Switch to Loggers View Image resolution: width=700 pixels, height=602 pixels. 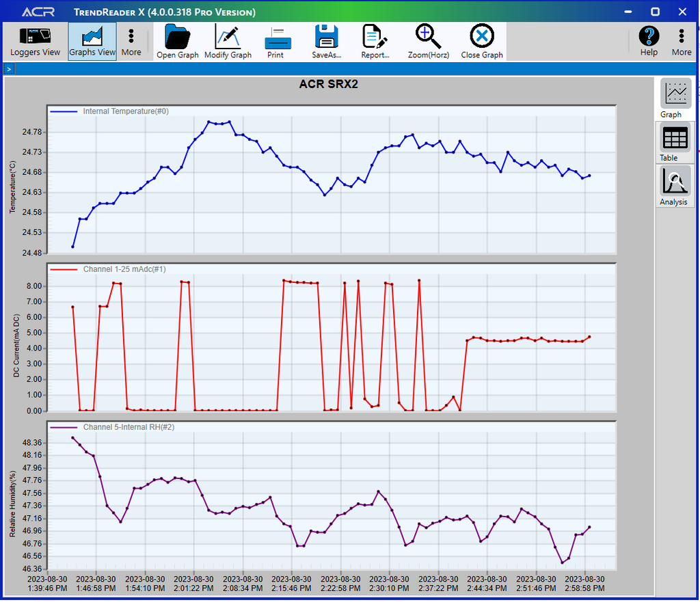(x=35, y=42)
